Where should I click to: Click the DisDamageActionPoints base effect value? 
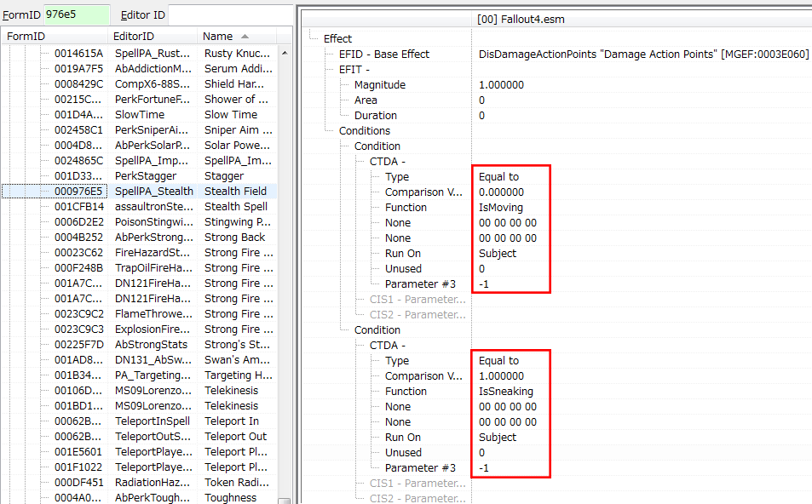(x=643, y=54)
